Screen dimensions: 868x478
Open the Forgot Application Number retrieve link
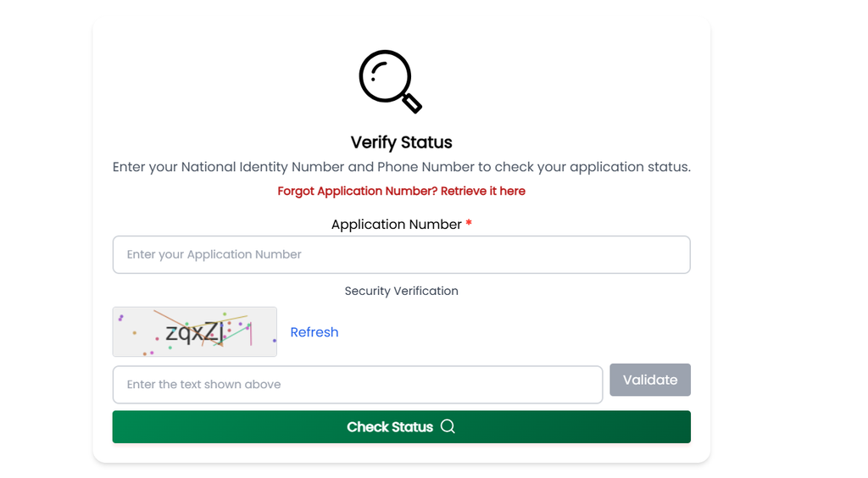tap(401, 191)
